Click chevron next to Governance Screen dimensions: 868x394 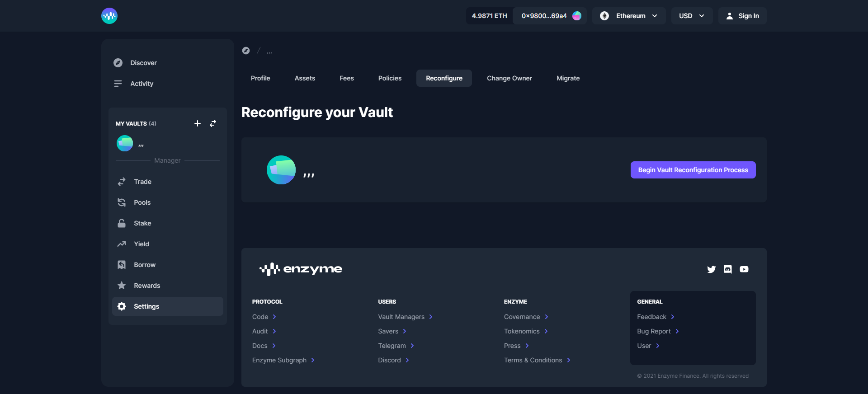click(x=547, y=317)
